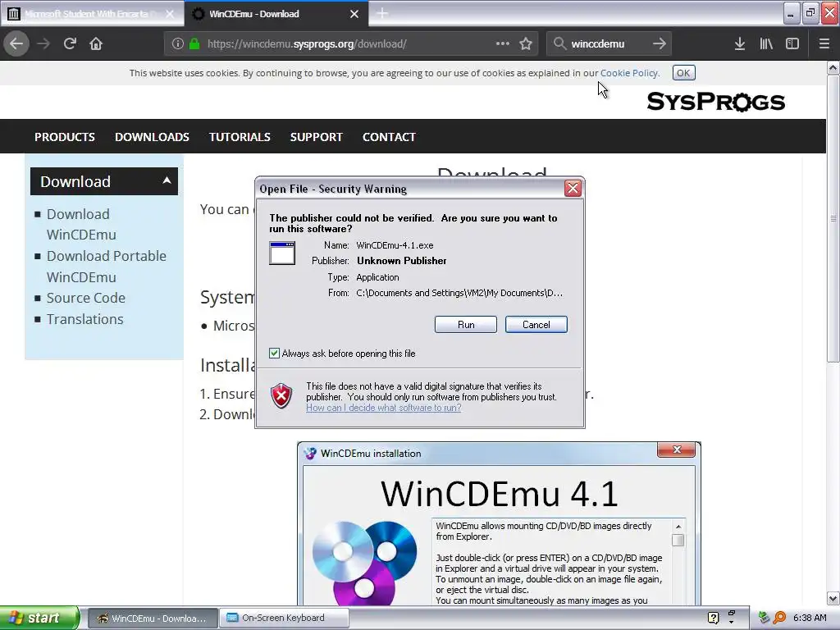This screenshot has height=630, width=840.
Task: Select the WinCDEmu - Download tab
Action: coord(276,13)
